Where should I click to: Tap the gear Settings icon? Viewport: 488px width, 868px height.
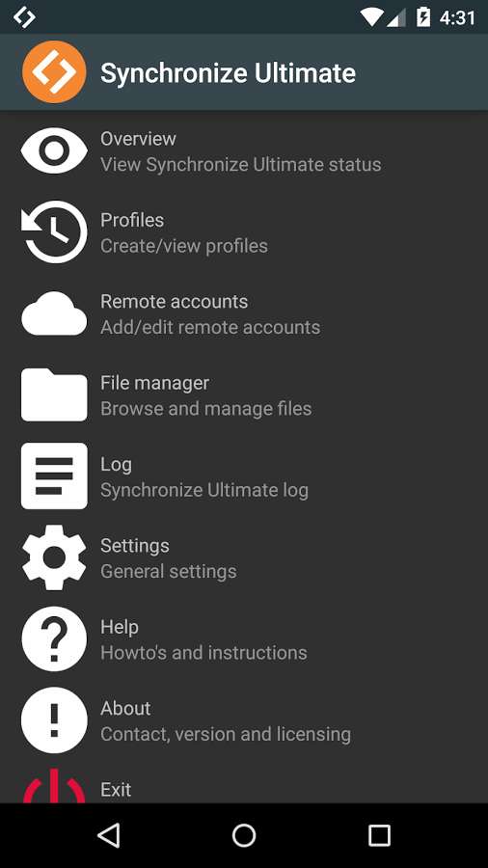[54, 557]
